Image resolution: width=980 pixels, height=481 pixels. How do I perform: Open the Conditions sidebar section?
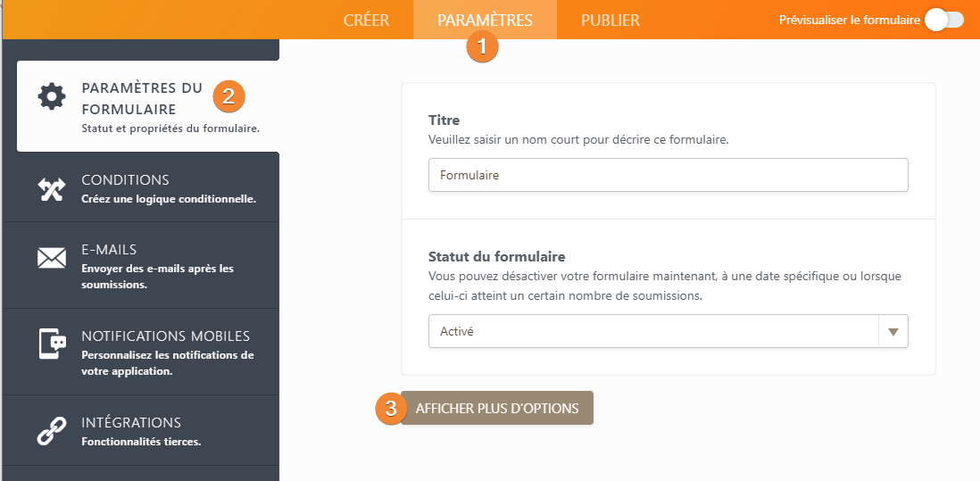tap(141, 187)
